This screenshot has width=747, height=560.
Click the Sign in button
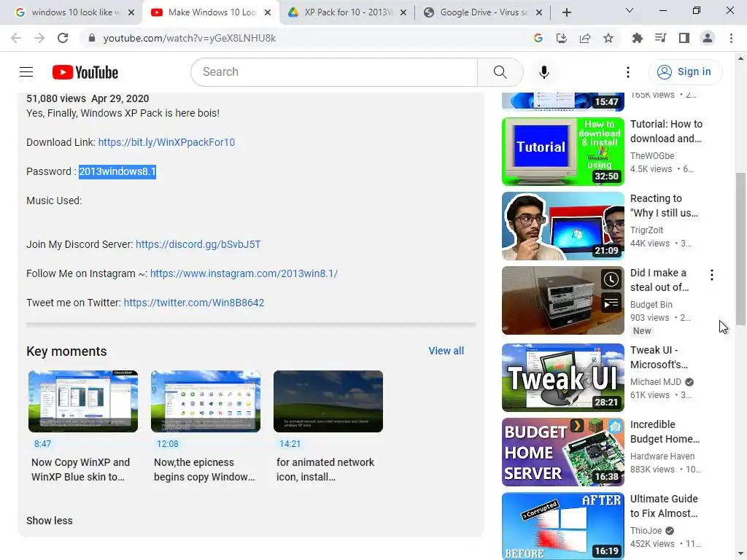click(685, 72)
